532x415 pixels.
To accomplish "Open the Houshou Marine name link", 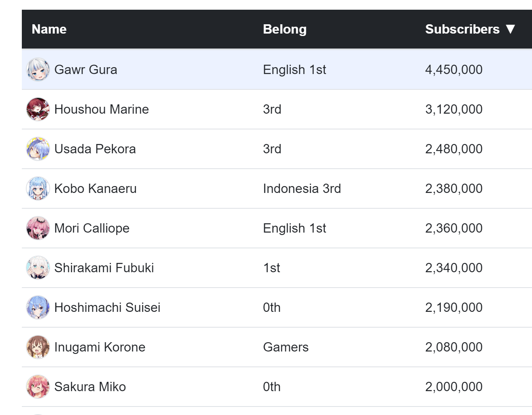I will coord(101,109).
